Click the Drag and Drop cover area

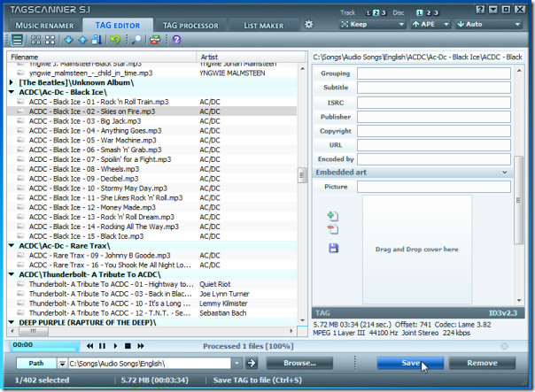coord(417,250)
